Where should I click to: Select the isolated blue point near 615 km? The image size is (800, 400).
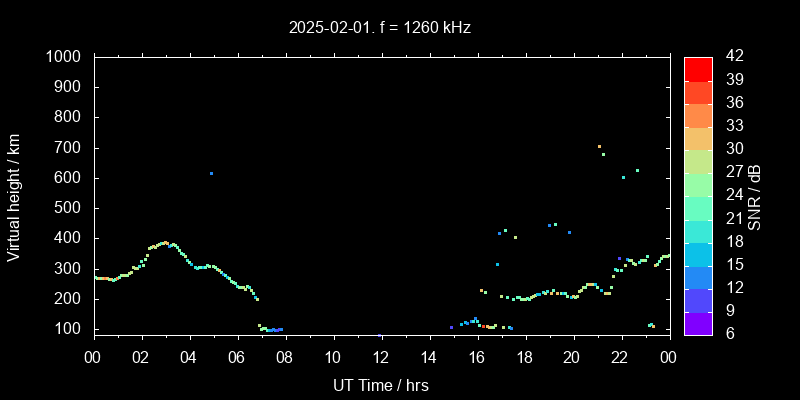coord(211,173)
